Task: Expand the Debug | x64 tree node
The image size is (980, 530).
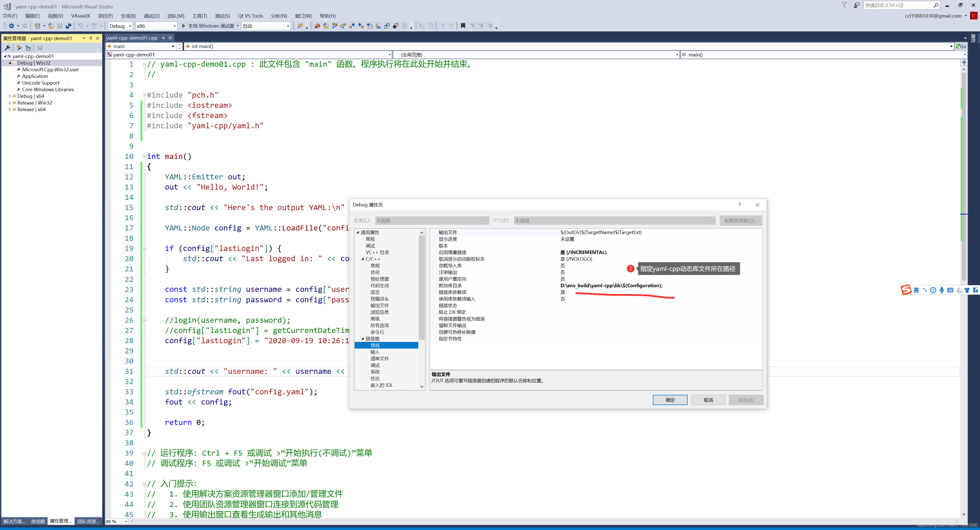Action: tap(10, 96)
